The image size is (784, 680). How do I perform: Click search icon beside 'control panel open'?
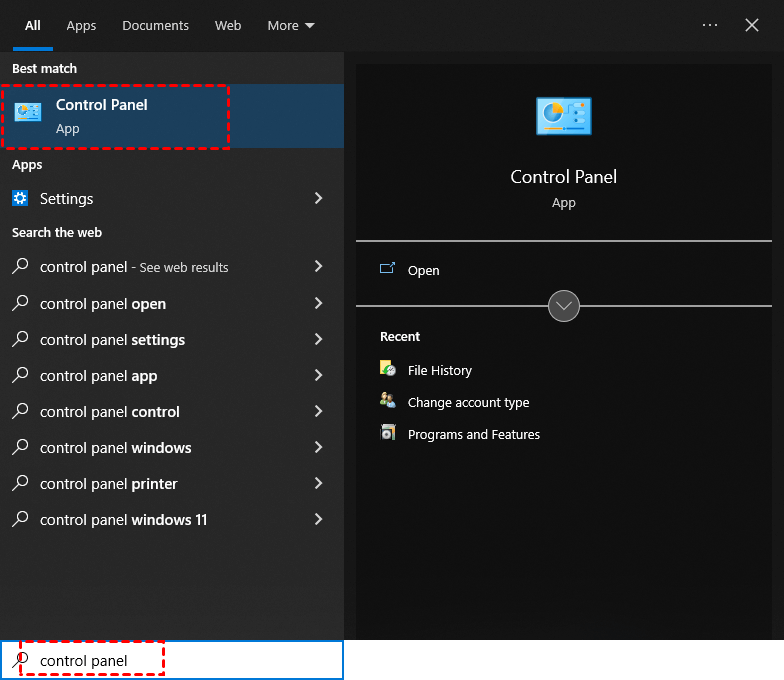(x=20, y=303)
